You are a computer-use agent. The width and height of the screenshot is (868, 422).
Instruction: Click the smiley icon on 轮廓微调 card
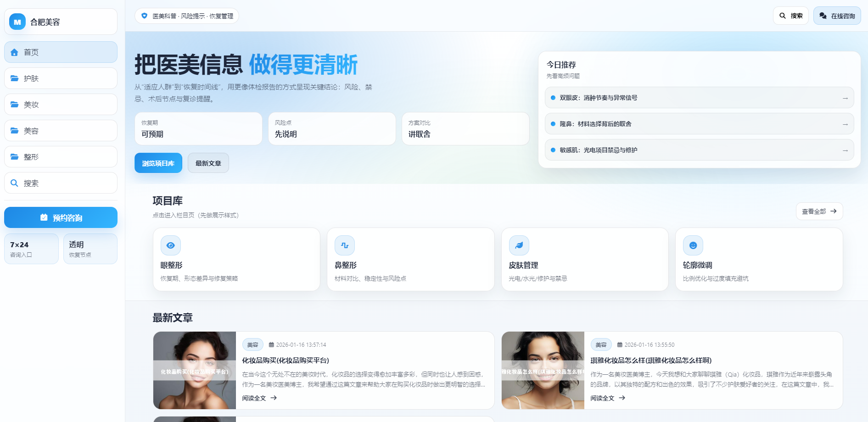pos(693,245)
